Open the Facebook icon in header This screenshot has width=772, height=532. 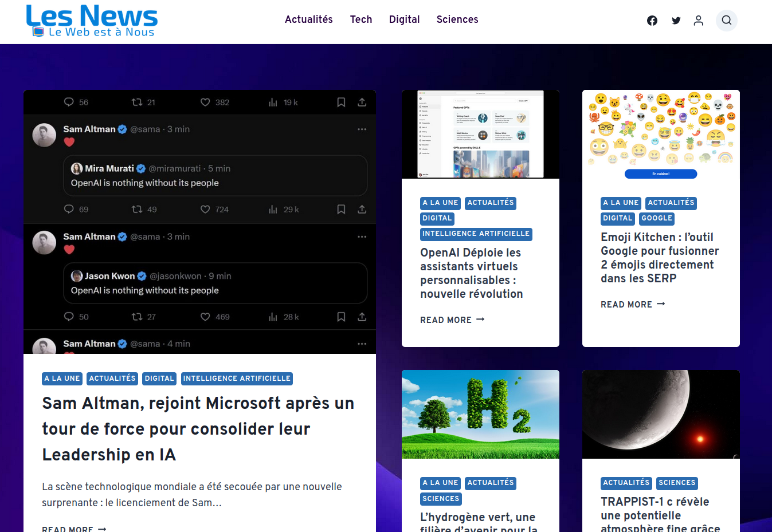pos(652,21)
